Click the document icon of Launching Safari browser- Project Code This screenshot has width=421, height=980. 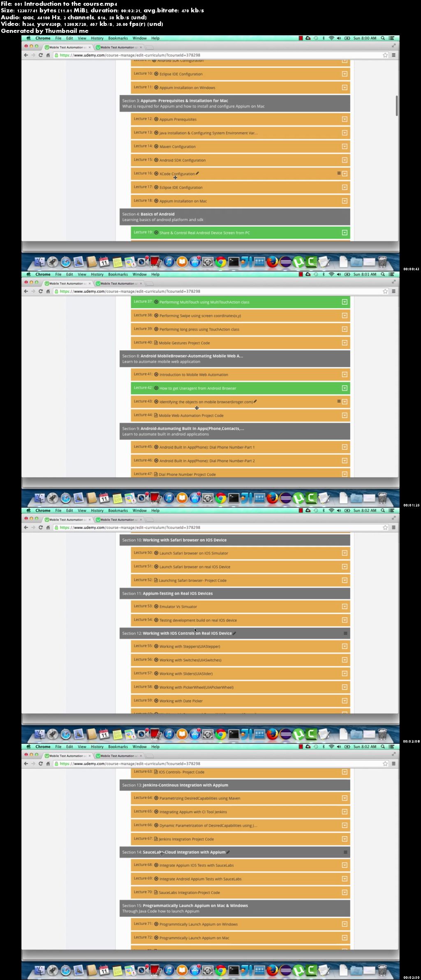(156, 580)
